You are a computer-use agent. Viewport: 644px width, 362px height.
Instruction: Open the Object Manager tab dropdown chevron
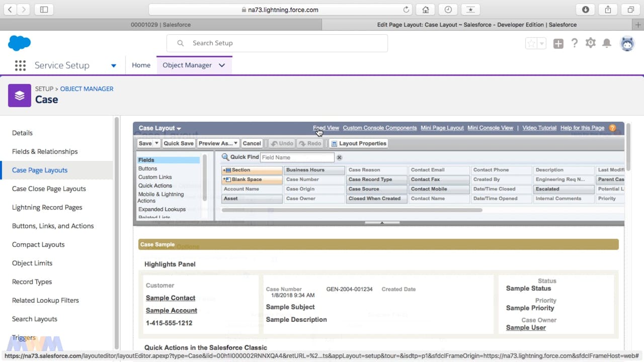tap(222, 65)
